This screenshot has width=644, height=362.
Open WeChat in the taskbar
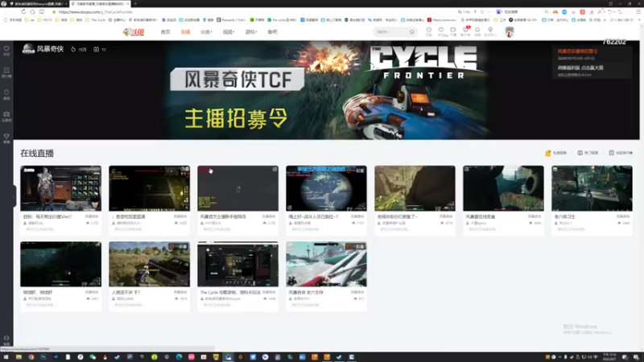93,357
